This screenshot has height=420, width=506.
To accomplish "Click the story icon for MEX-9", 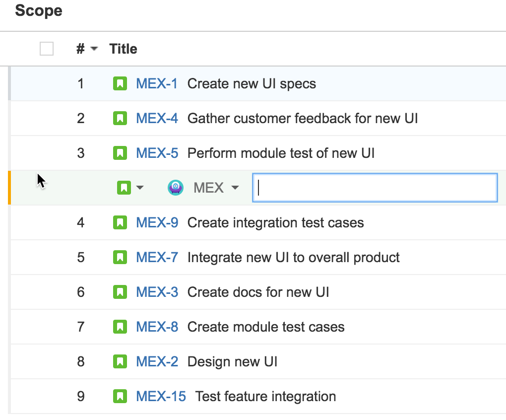I will point(120,223).
